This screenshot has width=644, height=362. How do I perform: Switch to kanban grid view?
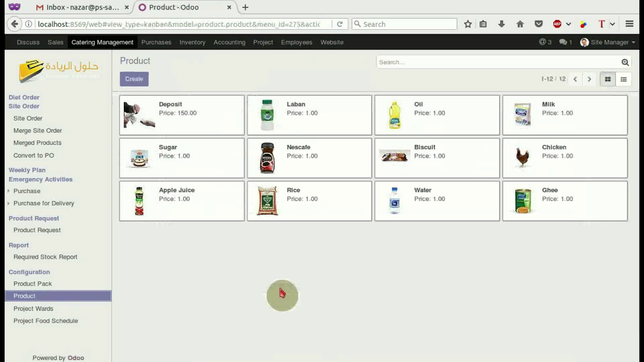607,79
